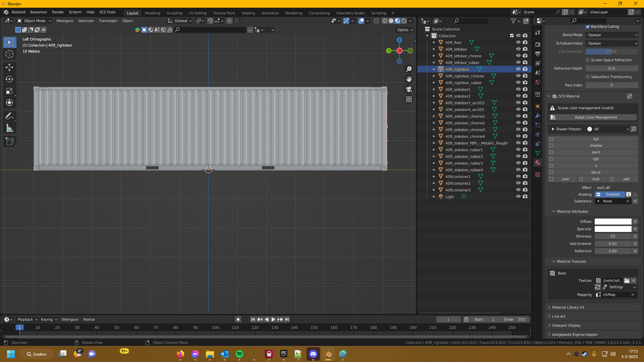Screen dimensions: 644x362
Task: Open the Blend Mode dropdown
Action: pyautogui.click(x=611, y=35)
